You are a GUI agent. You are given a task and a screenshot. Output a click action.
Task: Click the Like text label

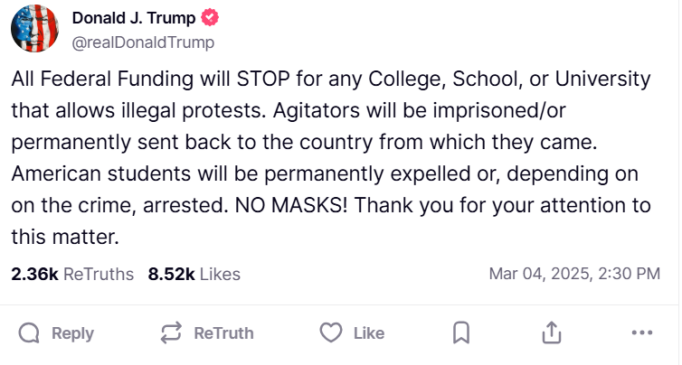[x=369, y=333]
